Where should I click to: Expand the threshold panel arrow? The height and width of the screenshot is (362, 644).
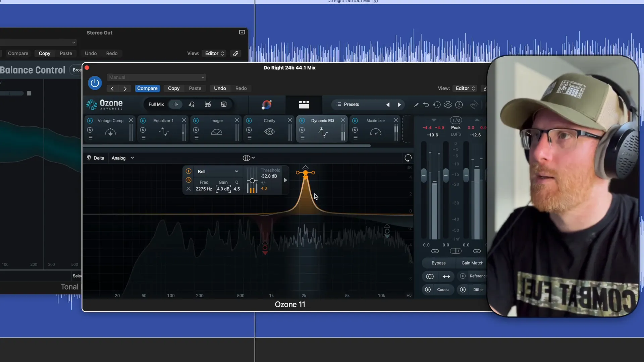pos(285,180)
